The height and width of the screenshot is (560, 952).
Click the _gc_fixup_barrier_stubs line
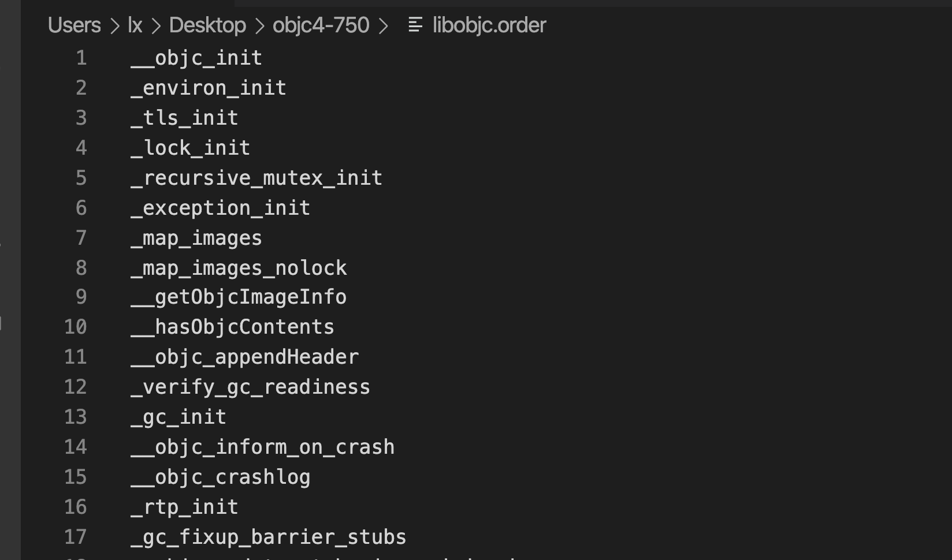269,537
